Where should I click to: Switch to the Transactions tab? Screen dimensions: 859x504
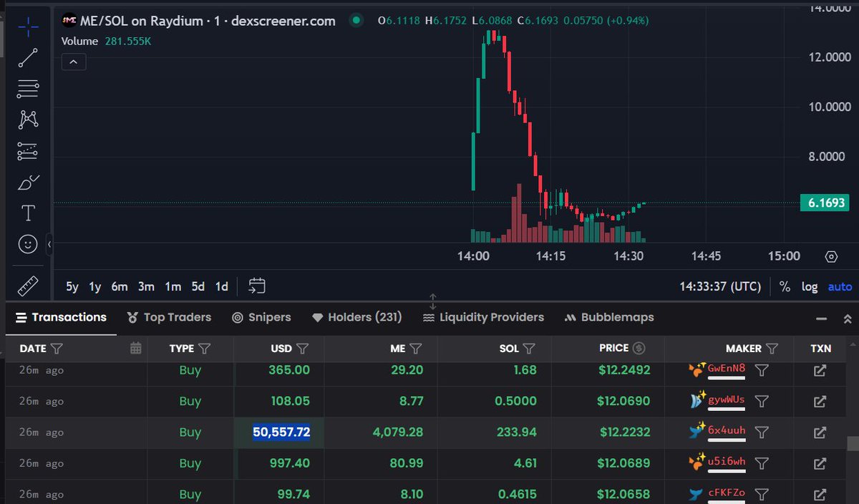tap(61, 317)
